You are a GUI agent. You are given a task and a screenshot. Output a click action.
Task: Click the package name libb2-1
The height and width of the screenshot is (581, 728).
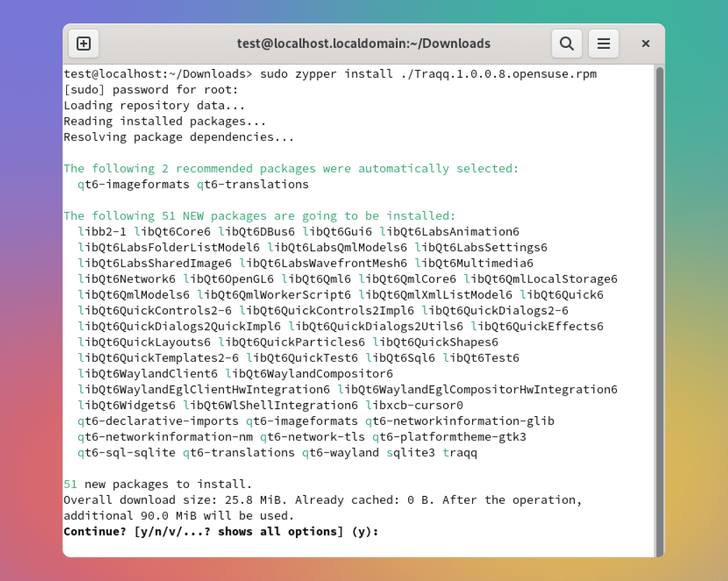pyautogui.click(x=102, y=232)
